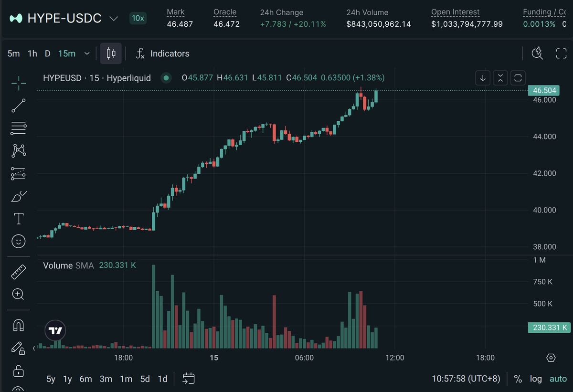Click the fx indicators icon

click(x=140, y=53)
